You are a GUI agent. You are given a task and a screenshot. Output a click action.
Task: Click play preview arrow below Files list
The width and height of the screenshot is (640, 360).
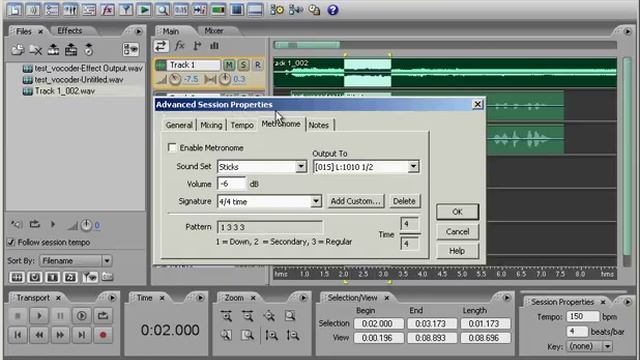[53, 224]
